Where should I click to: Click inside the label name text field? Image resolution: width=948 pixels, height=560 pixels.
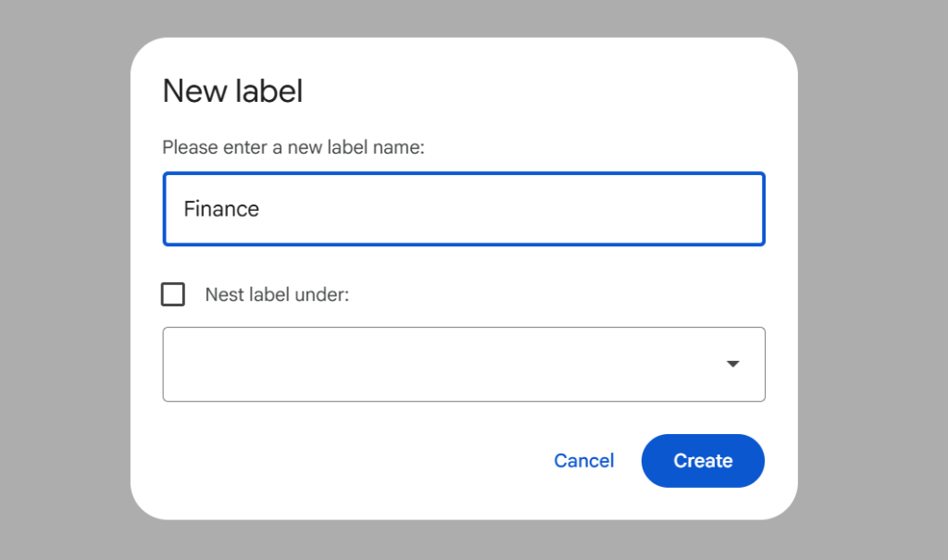[x=463, y=209]
